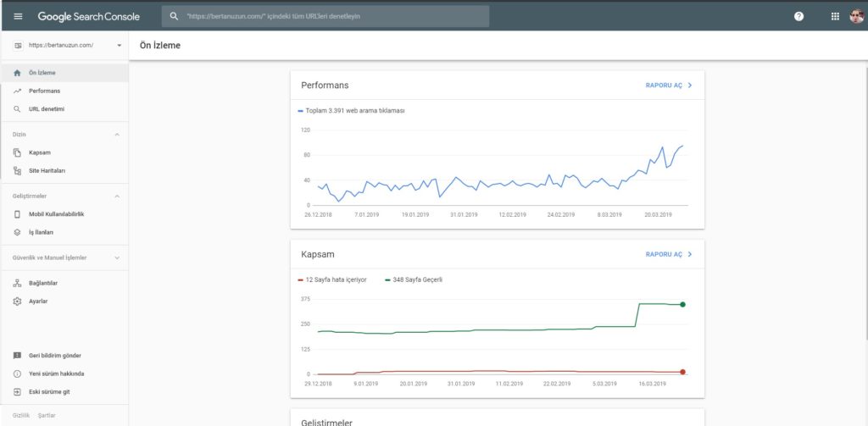Click the URL denetimi magnifier icon
Screen dimensions: 868x426
[x=17, y=109]
